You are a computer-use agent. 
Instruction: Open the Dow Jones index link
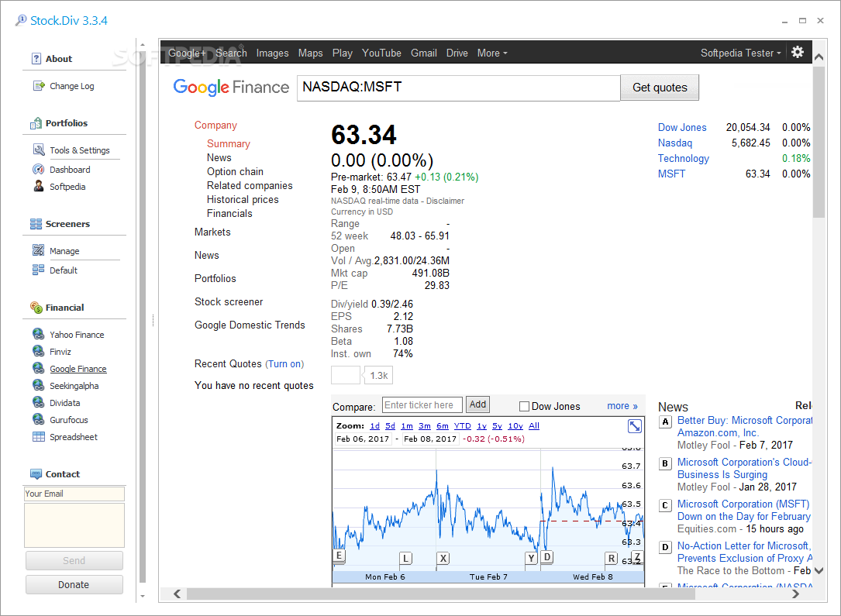coord(681,128)
